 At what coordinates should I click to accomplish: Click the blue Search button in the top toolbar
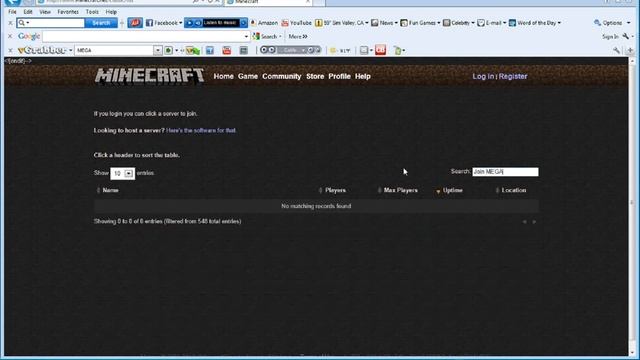[x=101, y=23]
